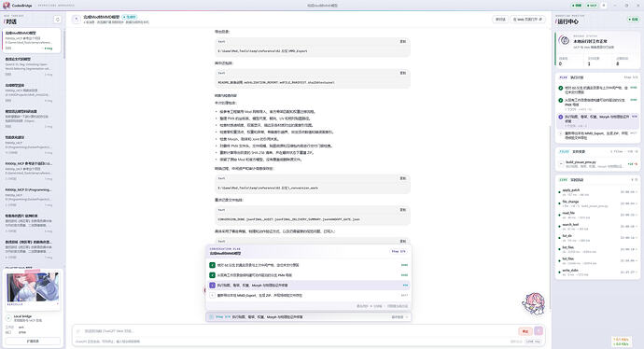Expand the LOW mode selector near input
644x349 pixels.
533,342
